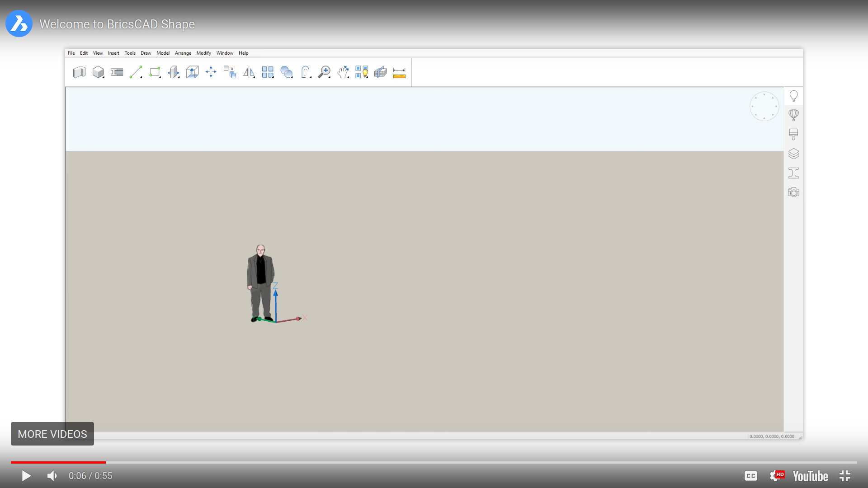
Task: Click the section plane tool icon
Action: click(381, 72)
